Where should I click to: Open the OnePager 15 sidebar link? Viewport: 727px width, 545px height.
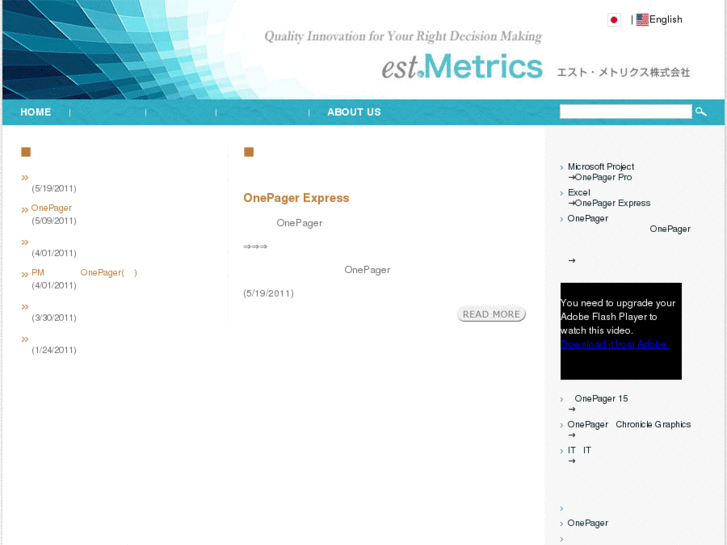(x=601, y=399)
